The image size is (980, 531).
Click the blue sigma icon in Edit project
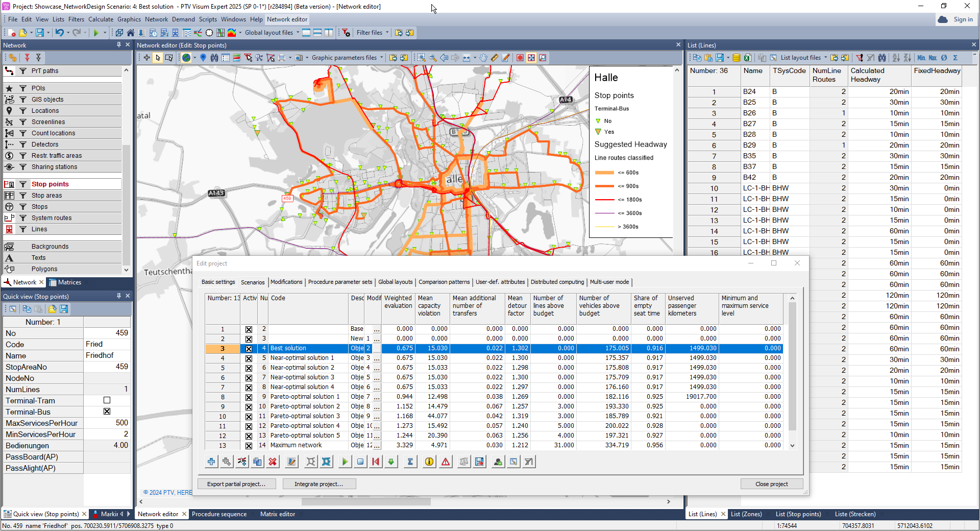pos(410,462)
